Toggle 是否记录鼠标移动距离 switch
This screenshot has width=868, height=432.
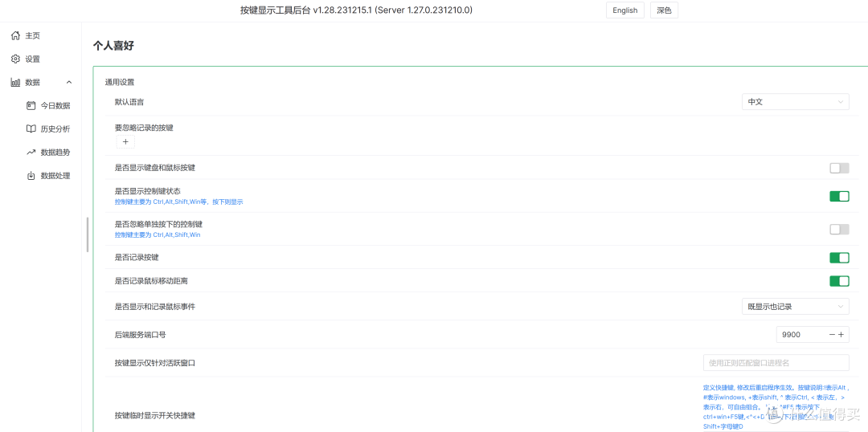[x=839, y=281]
